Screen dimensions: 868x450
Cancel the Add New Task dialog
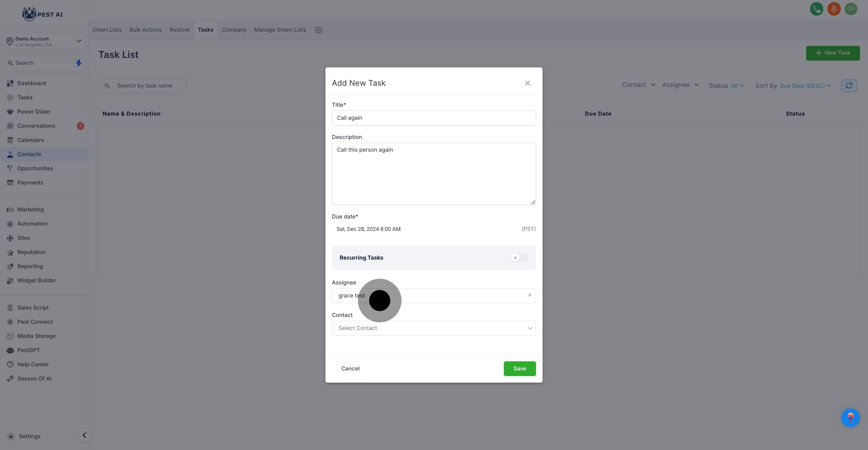pyautogui.click(x=350, y=368)
